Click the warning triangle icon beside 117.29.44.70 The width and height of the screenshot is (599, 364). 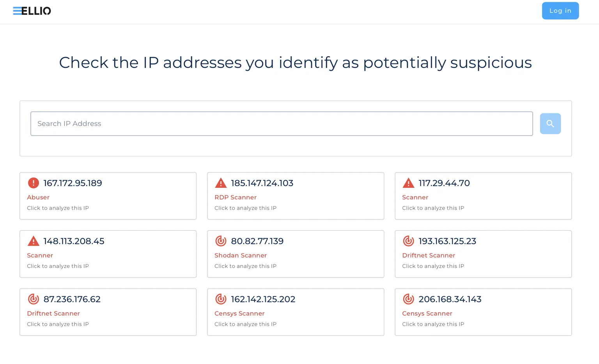coord(408,183)
